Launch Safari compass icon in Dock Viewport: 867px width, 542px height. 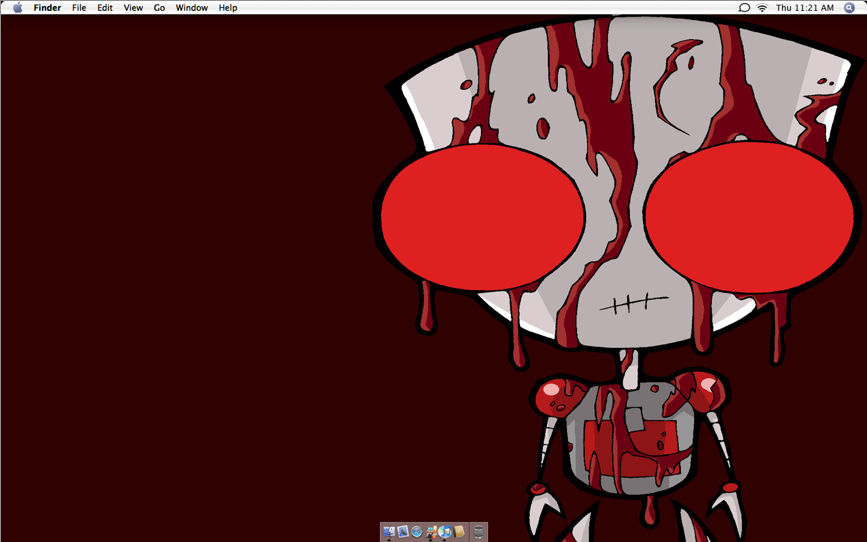(417, 532)
